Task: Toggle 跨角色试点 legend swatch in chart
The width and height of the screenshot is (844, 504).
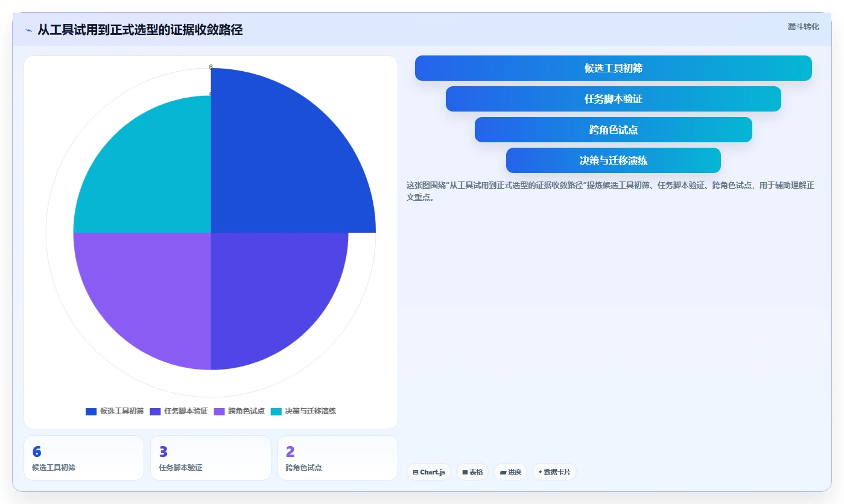Action: (x=219, y=411)
